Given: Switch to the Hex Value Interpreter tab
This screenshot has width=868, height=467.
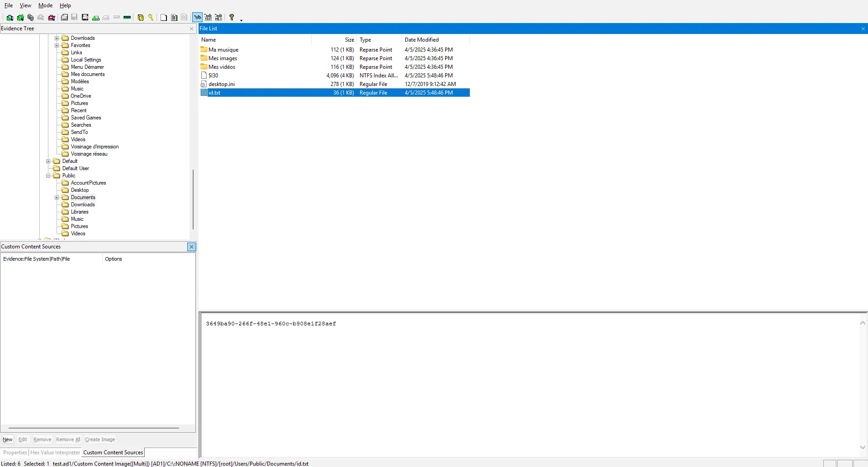Looking at the screenshot, I should [55, 453].
